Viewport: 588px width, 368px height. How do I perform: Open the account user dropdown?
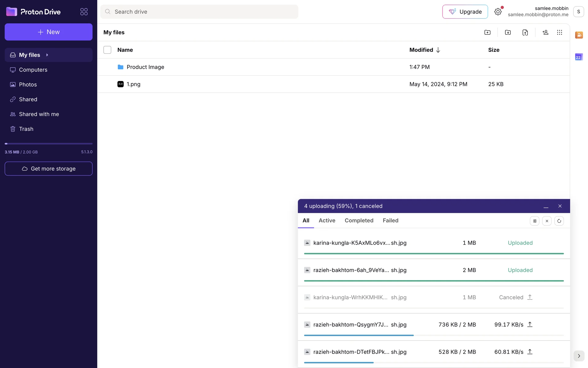[578, 12]
